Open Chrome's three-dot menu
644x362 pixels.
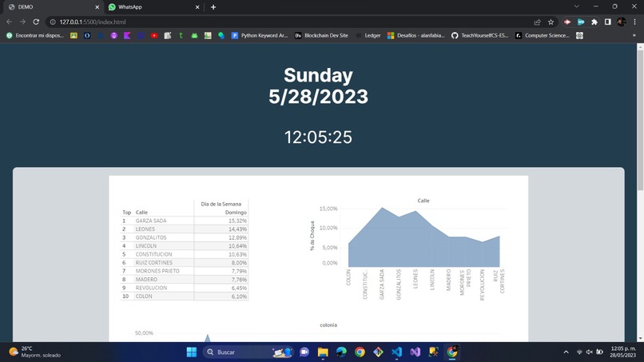click(635, 22)
